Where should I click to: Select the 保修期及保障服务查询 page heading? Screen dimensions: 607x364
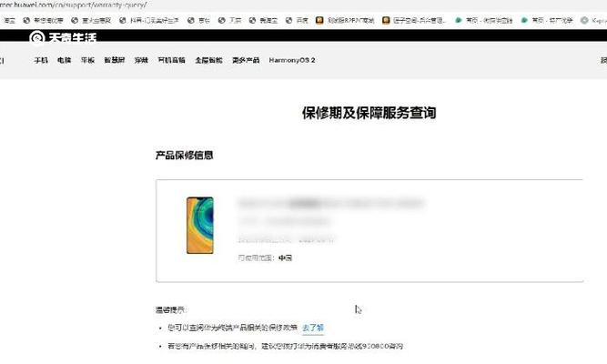(369, 113)
